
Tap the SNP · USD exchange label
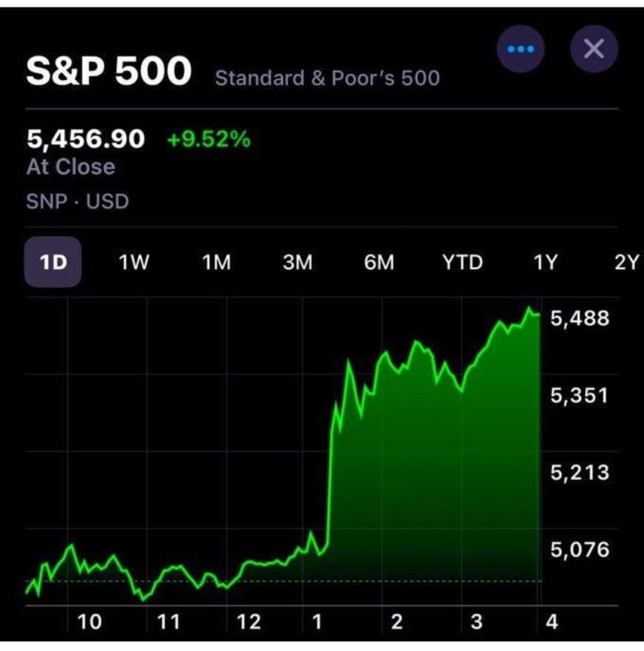click(x=78, y=202)
